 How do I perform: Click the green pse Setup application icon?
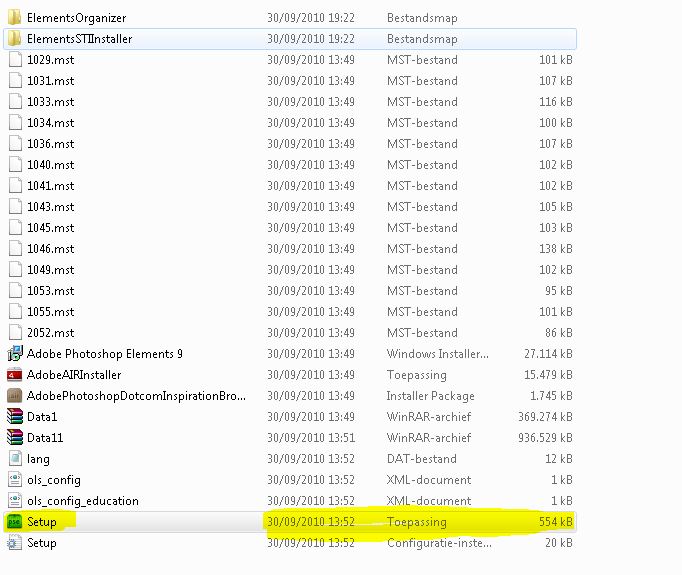click(x=15, y=522)
